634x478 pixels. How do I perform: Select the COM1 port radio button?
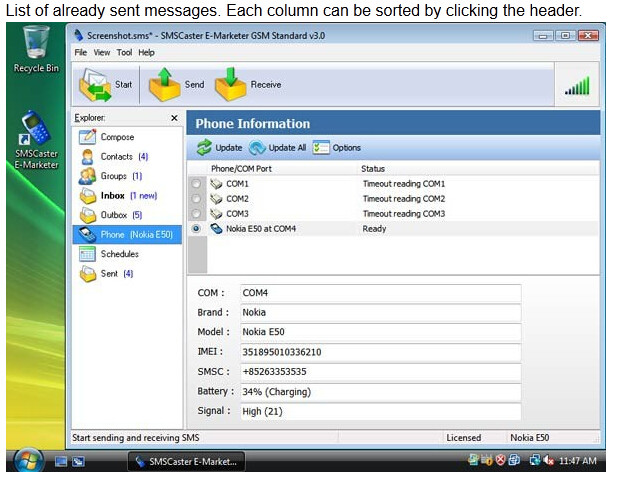coord(196,184)
